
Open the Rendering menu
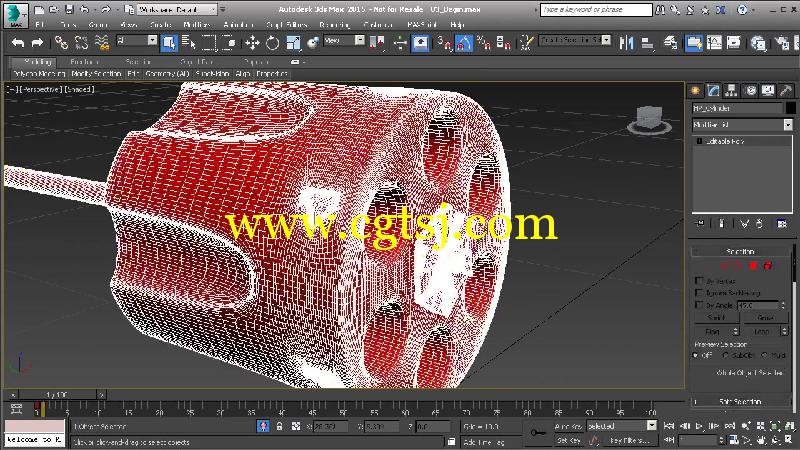[334, 24]
